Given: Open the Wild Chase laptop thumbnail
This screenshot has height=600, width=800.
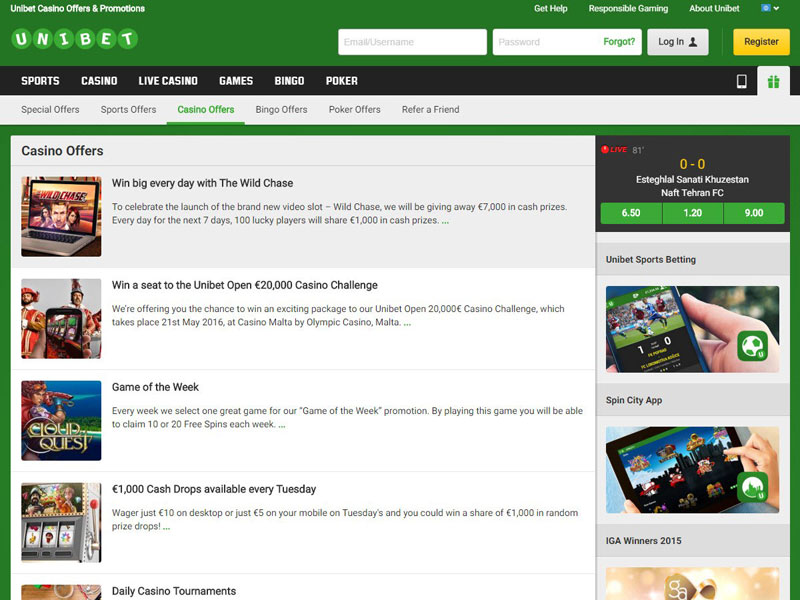Looking at the screenshot, I should click(x=61, y=216).
